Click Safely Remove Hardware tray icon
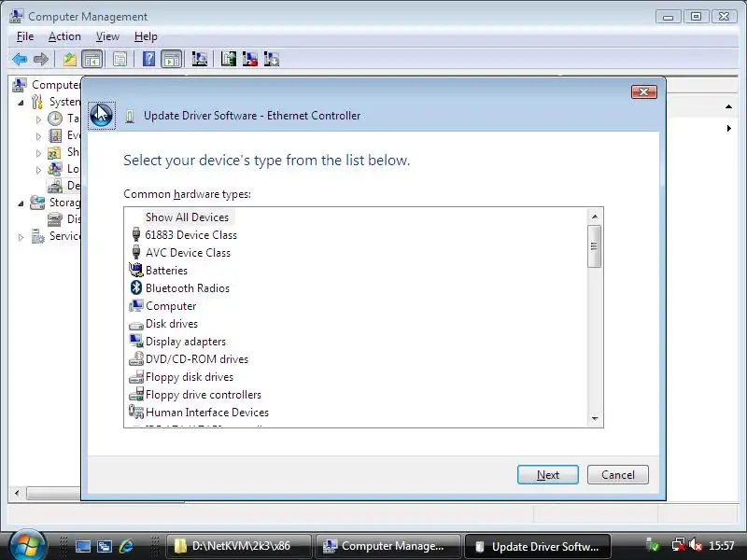The image size is (747, 560). tap(653, 545)
